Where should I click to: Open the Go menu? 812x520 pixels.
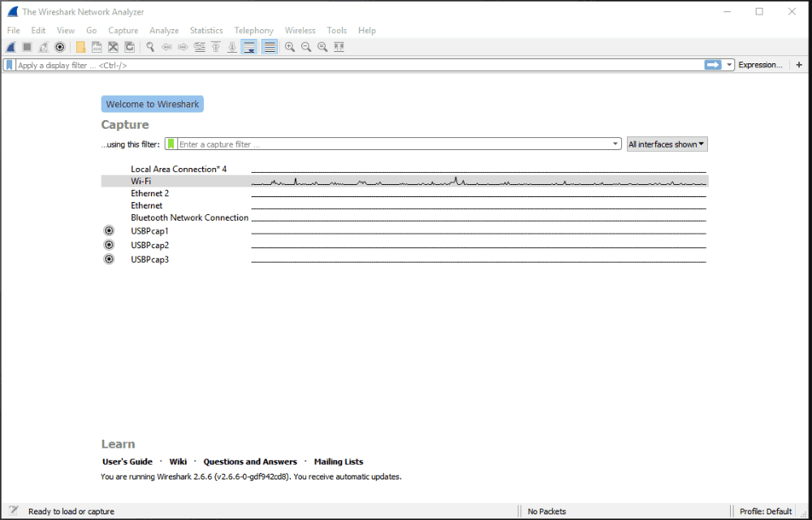point(92,31)
